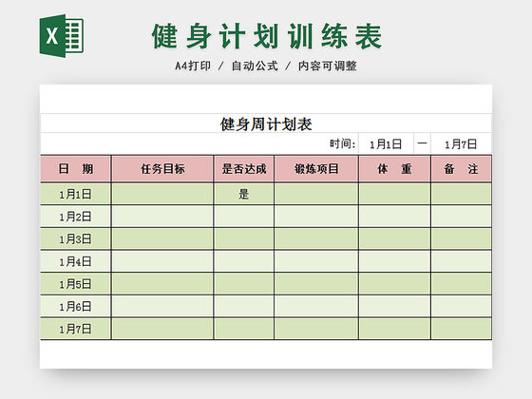Click the 备 注 column header
The width and height of the screenshot is (532, 399).
(x=461, y=169)
